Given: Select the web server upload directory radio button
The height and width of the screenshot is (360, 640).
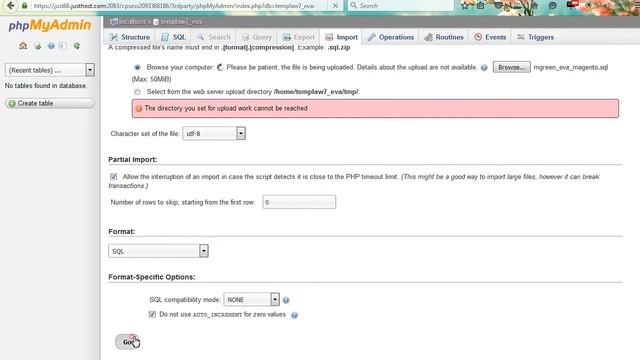Looking at the screenshot, I should coord(137,92).
